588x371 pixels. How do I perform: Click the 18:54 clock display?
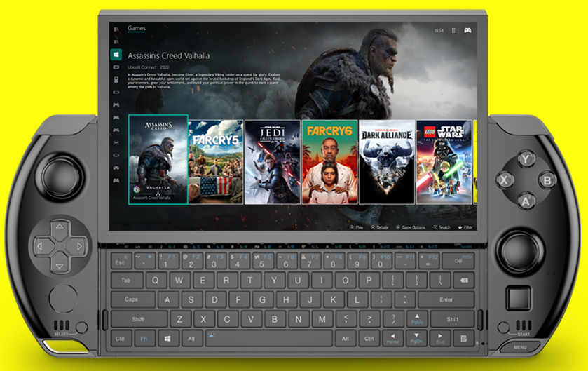click(439, 30)
